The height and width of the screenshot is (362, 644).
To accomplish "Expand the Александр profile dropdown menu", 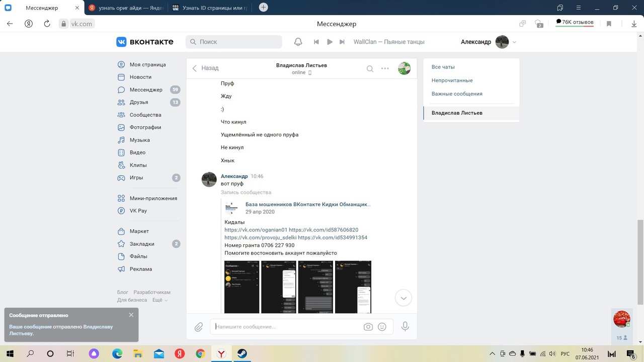I will (x=514, y=42).
